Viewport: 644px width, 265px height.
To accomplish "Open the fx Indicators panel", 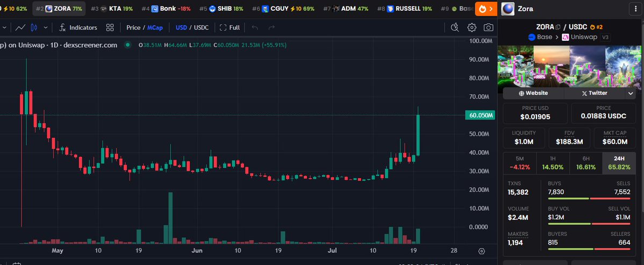I will pyautogui.click(x=78, y=27).
